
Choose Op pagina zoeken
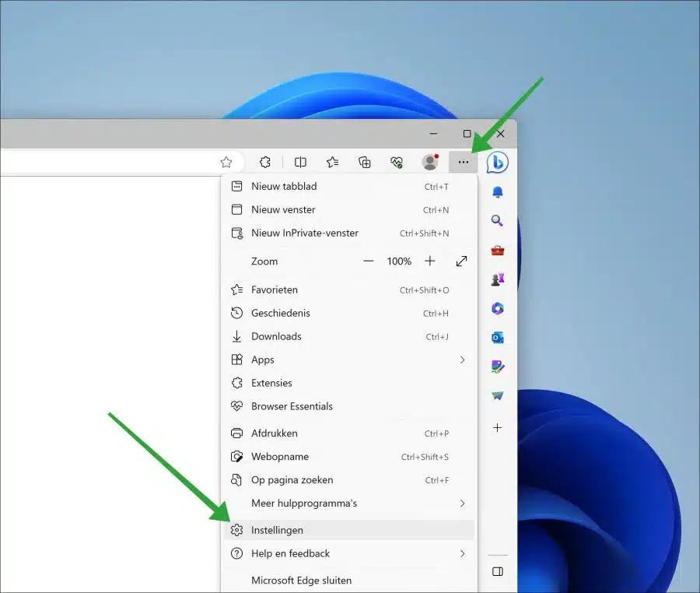click(349, 479)
